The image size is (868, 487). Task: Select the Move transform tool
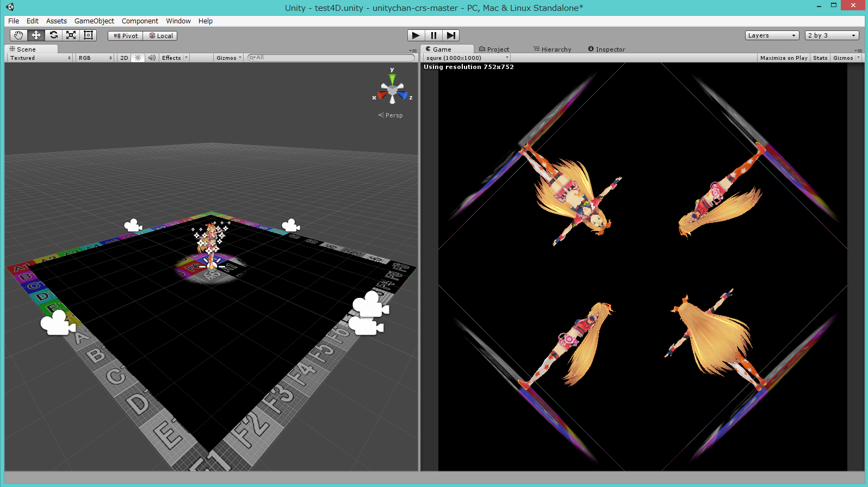tap(36, 35)
